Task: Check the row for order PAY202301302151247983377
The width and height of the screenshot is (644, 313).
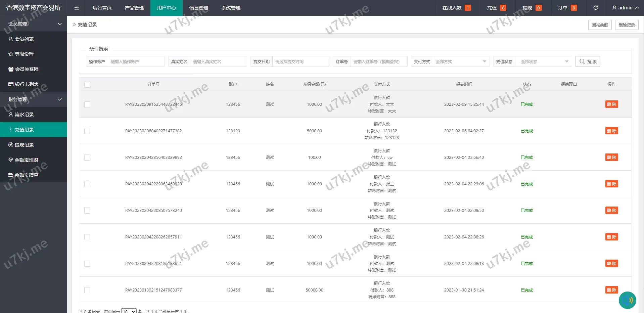Action: coord(87,290)
